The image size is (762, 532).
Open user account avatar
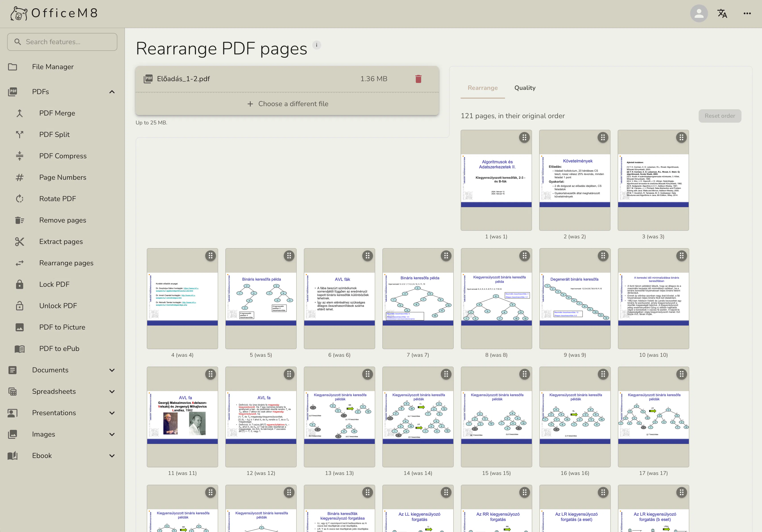pos(699,13)
